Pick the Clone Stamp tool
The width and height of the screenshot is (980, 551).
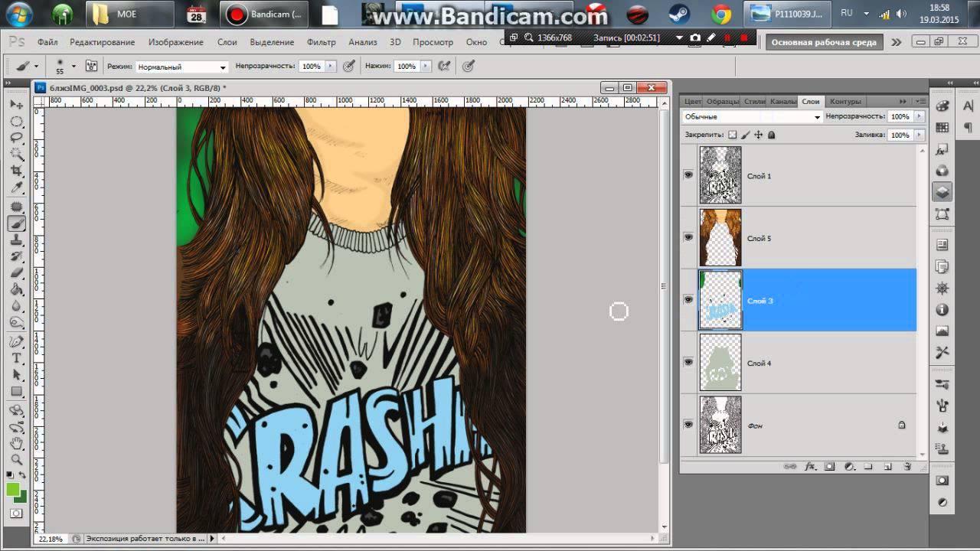[x=16, y=240]
